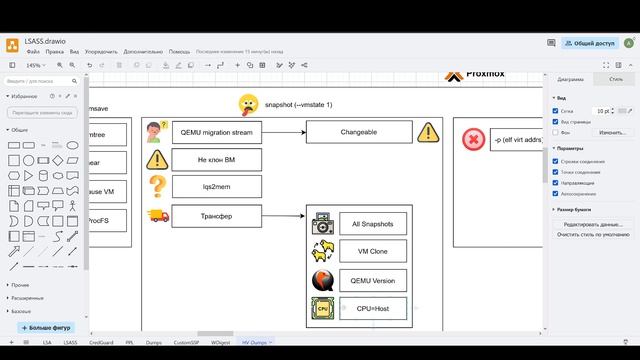Collapse the Параметры section

[568, 148]
